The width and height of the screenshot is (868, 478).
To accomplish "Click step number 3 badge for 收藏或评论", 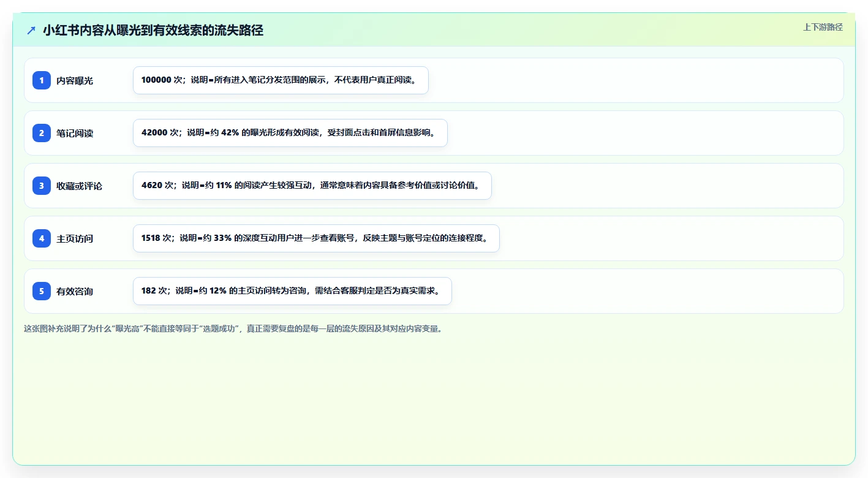I will pos(42,186).
